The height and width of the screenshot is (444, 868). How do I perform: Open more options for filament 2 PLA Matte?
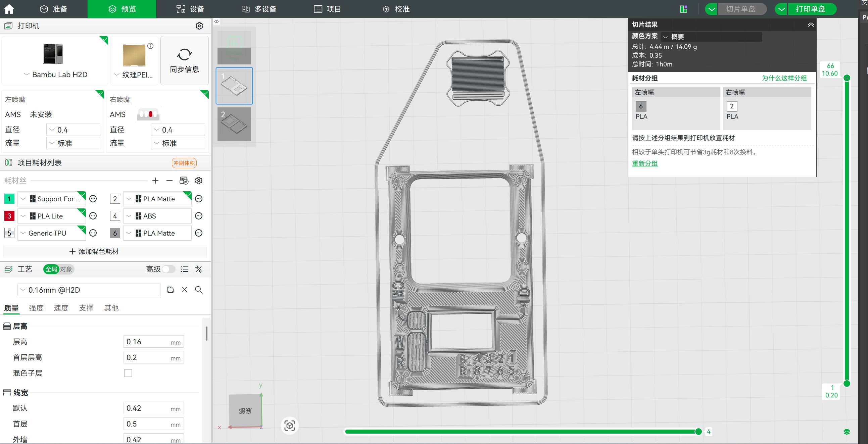199,199
